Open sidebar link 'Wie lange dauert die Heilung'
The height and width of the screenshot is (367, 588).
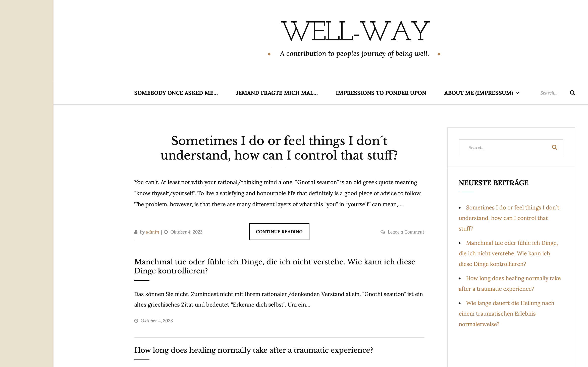pos(506,314)
